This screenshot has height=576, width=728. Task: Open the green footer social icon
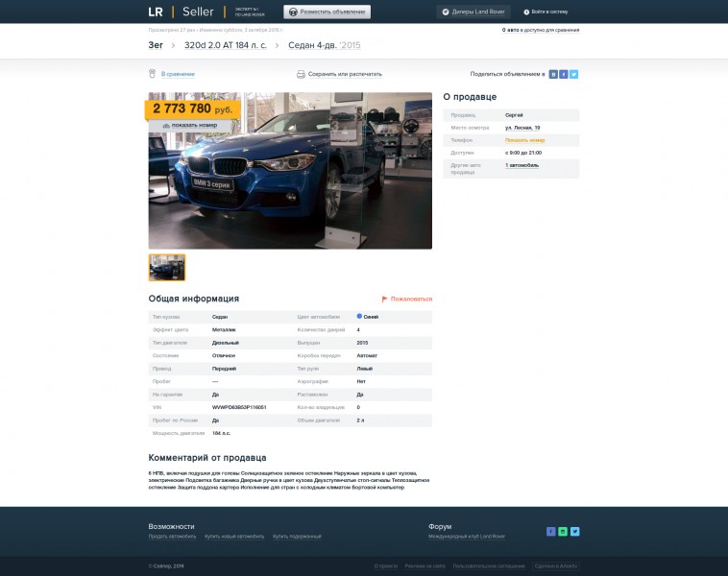point(563,532)
